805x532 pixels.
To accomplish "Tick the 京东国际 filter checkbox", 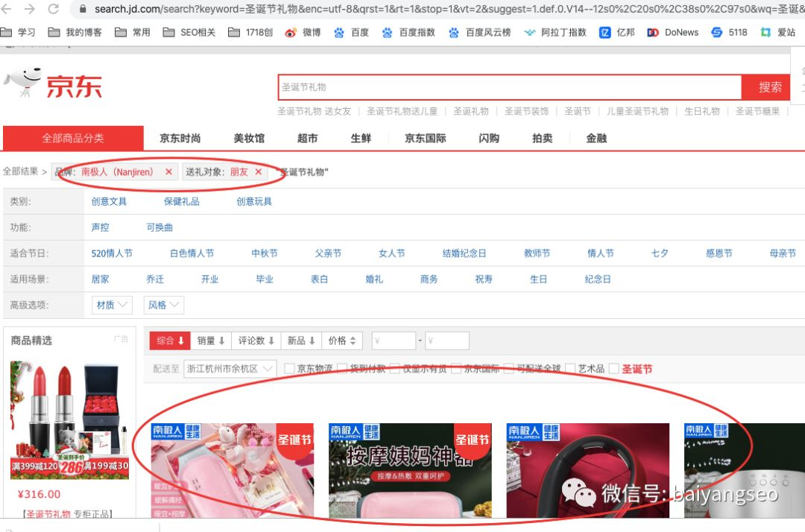I will 456,368.
